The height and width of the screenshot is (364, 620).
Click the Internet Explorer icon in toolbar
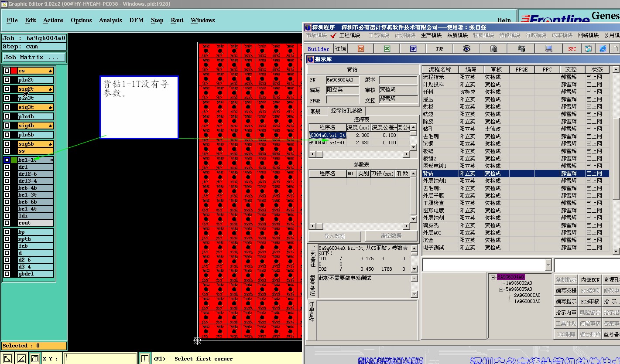603,49
